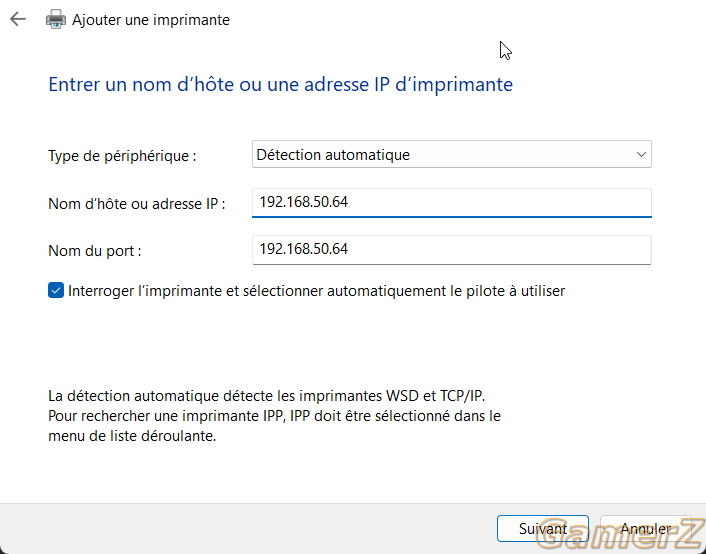Click the GamerZ watermark logo

[620, 534]
